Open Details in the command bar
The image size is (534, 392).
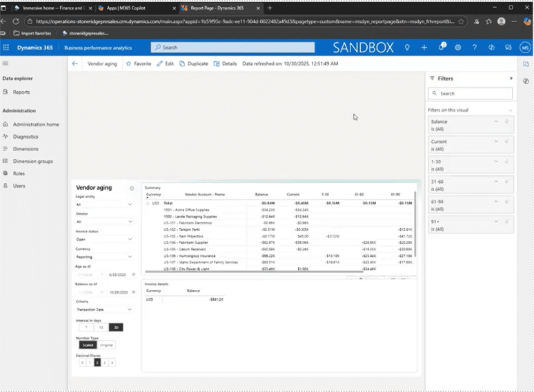225,63
